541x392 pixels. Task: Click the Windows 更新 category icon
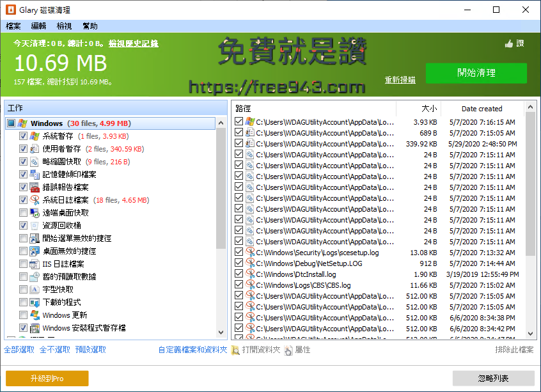pos(33,315)
